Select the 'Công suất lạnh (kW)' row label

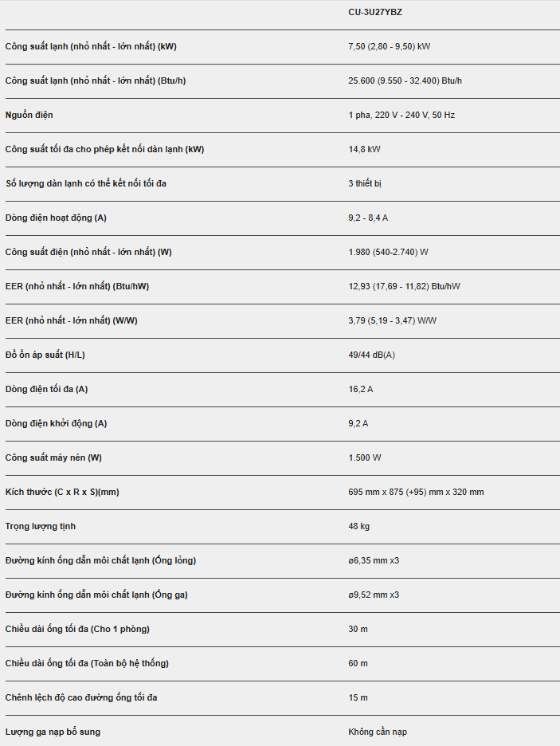91,46
